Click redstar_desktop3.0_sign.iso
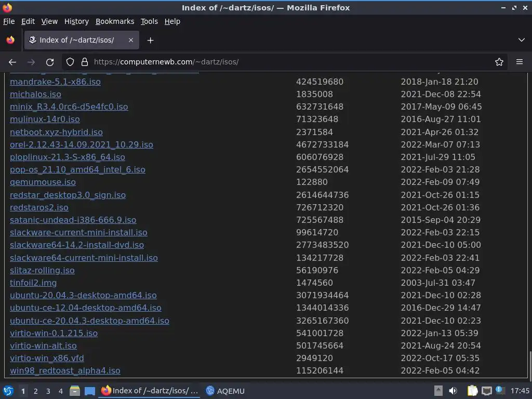 [x=68, y=195]
